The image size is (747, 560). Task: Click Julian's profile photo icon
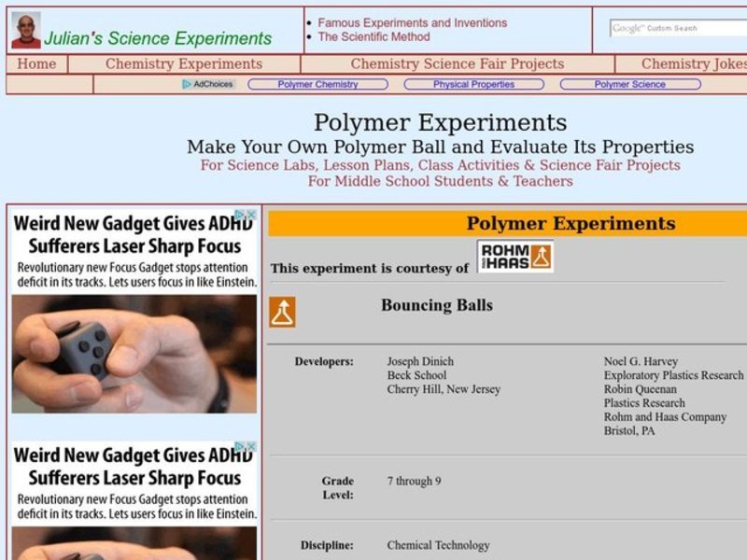click(x=25, y=31)
